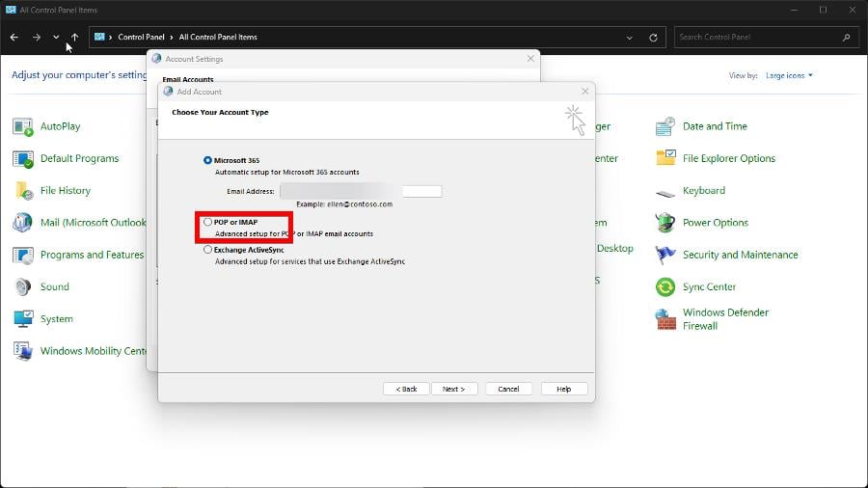The height and width of the screenshot is (488, 868).
Task: Select the POP or IMAP radio button
Action: 207,222
